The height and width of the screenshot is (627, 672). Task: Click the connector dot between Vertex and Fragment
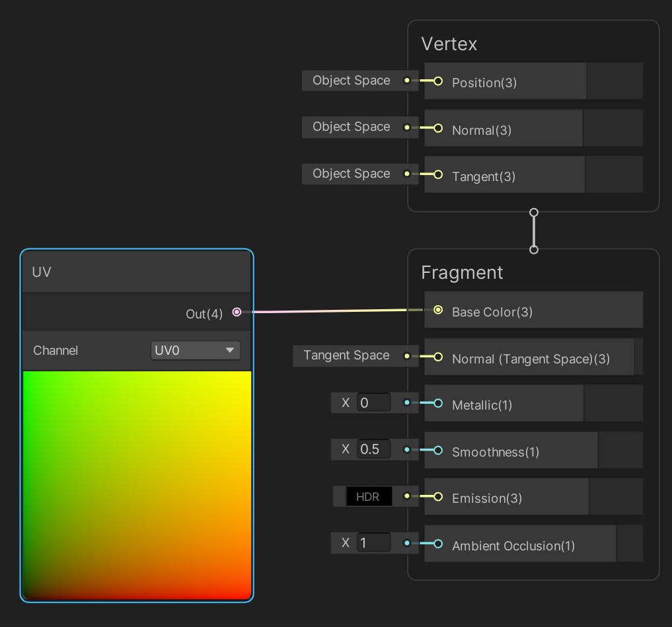533,231
